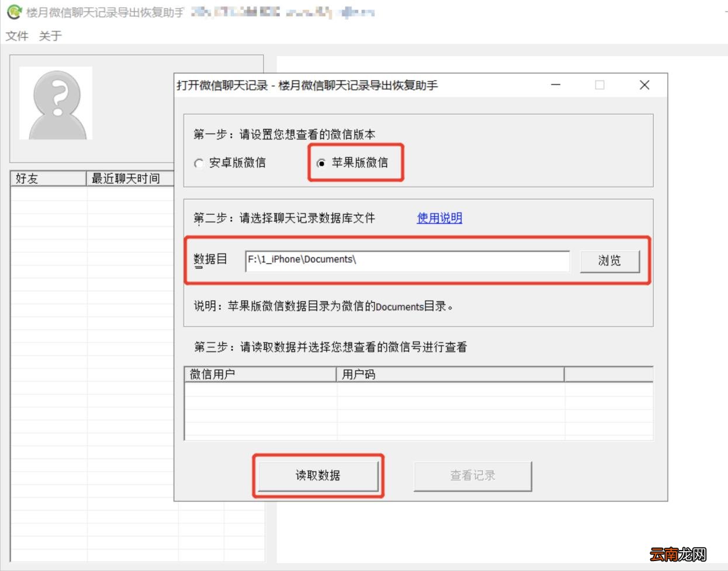Viewport: 728px width, 571px height.
Task: Select the 苹果版微信 radio option
Action: (352, 163)
